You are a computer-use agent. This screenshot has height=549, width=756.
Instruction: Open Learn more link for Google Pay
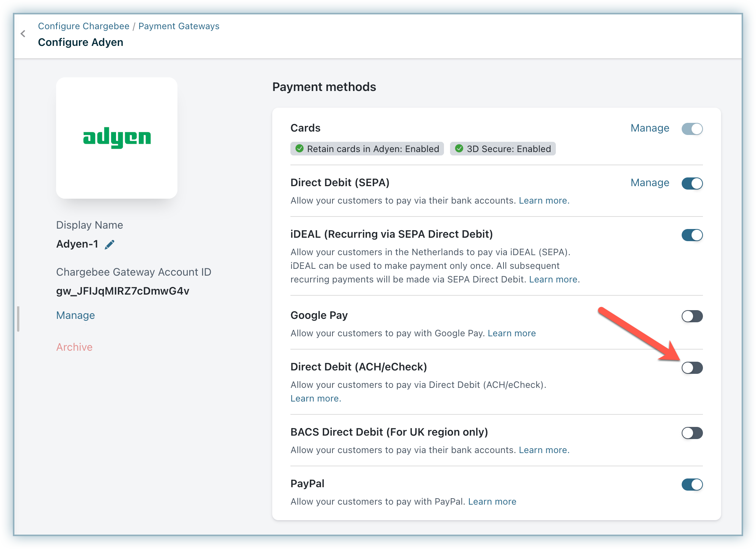[x=511, y=333]
